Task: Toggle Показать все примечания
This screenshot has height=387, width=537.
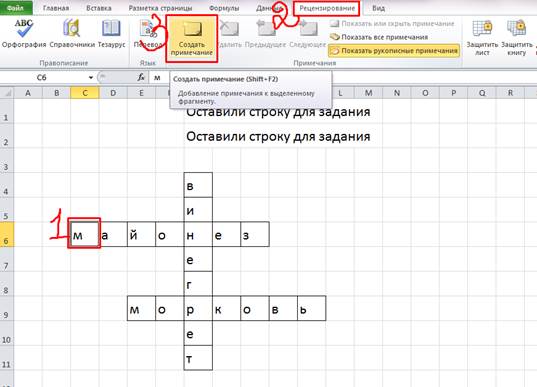Action: tap(379, 37)
